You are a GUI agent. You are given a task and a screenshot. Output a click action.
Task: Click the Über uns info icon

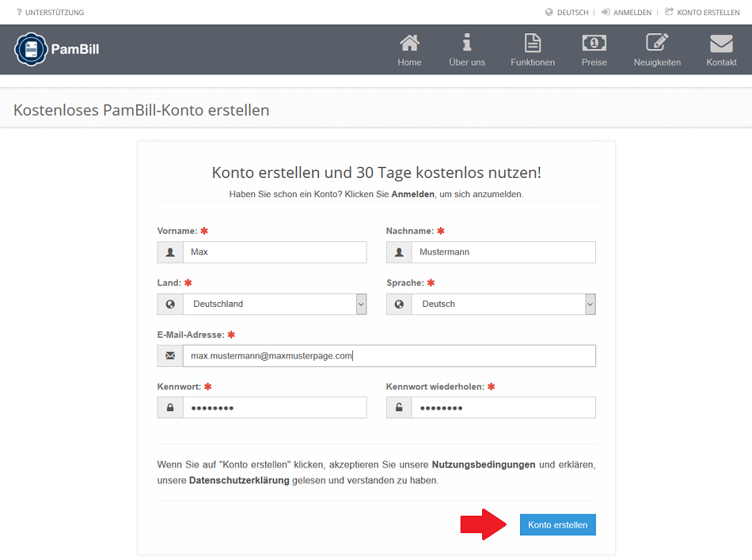(x=467, y=43)
